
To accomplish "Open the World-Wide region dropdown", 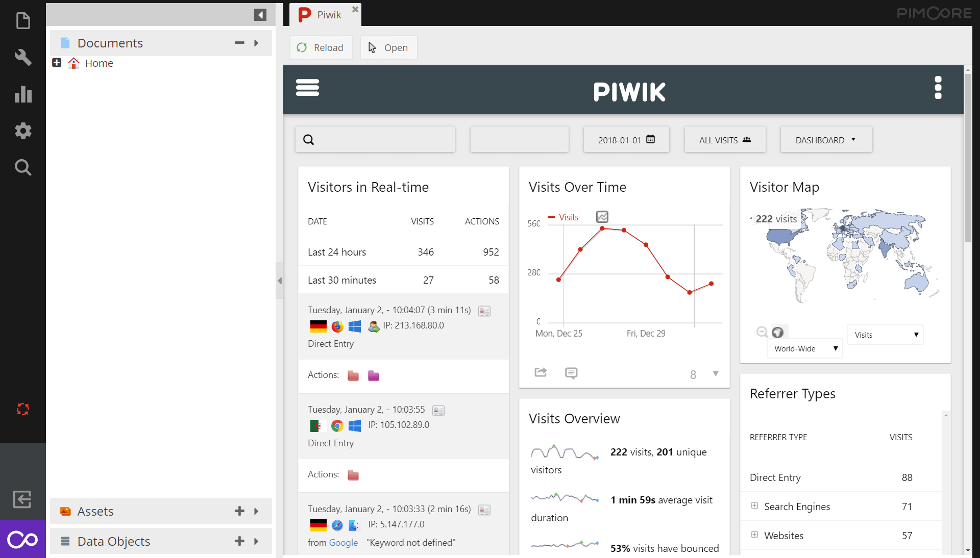I will tap(804, 349).
